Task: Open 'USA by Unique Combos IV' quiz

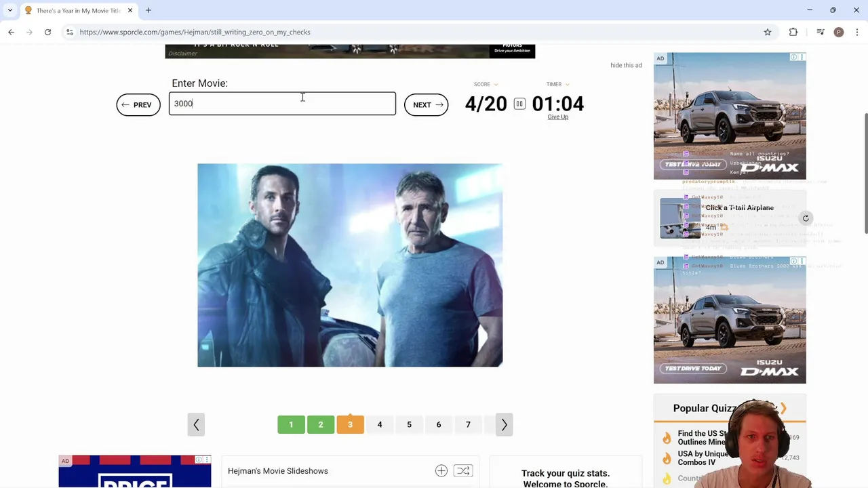Action: (x=703, y=458)
